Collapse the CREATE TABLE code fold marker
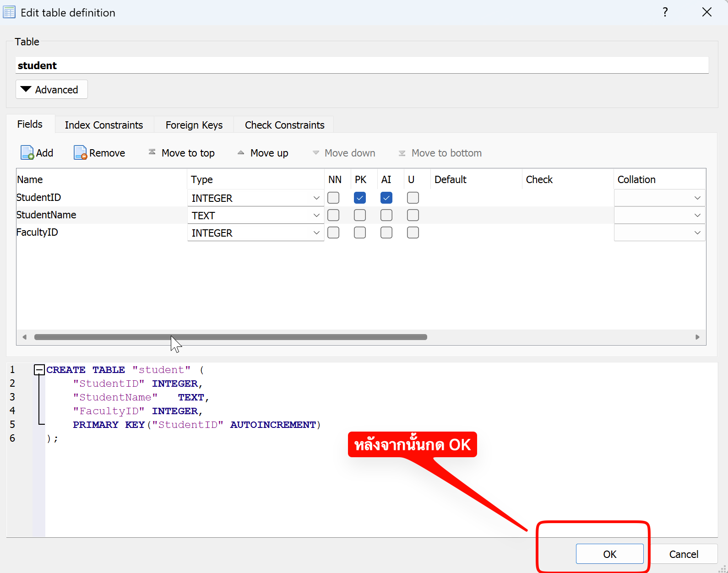 click(39, 370)
